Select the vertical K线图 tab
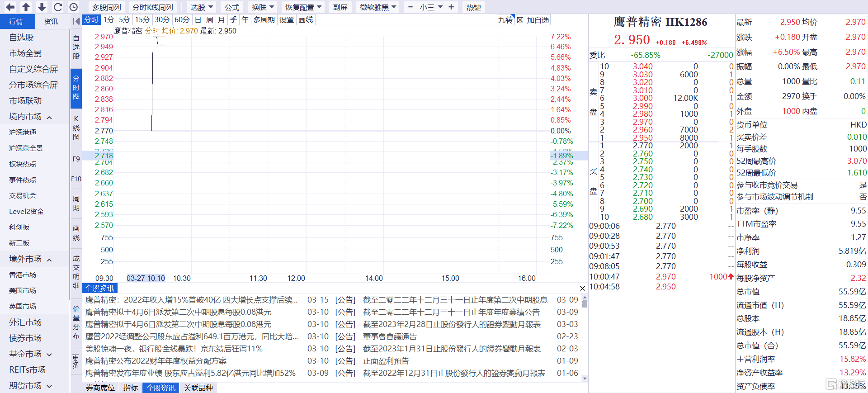This screenshot has width=868, height=393. tap(76, 128)
